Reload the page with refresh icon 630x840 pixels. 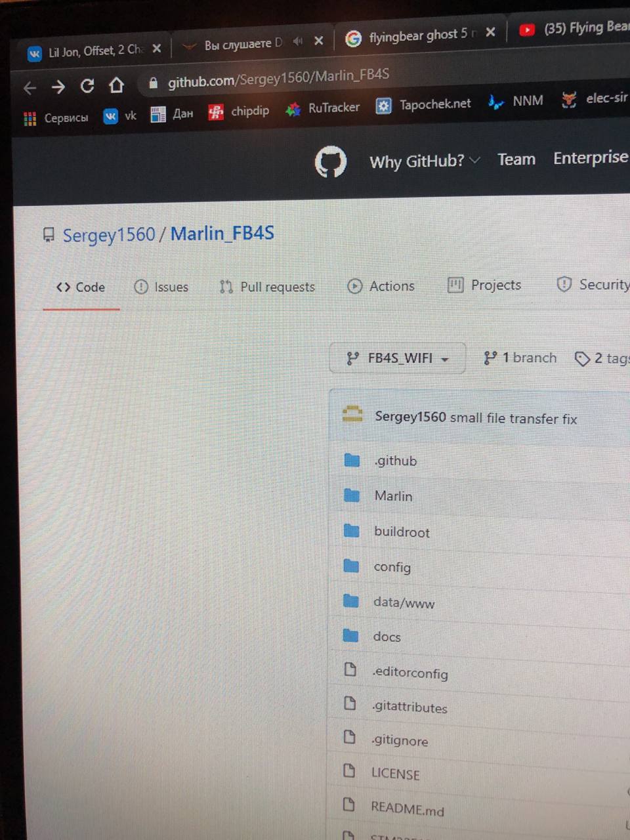pos(87,85)
